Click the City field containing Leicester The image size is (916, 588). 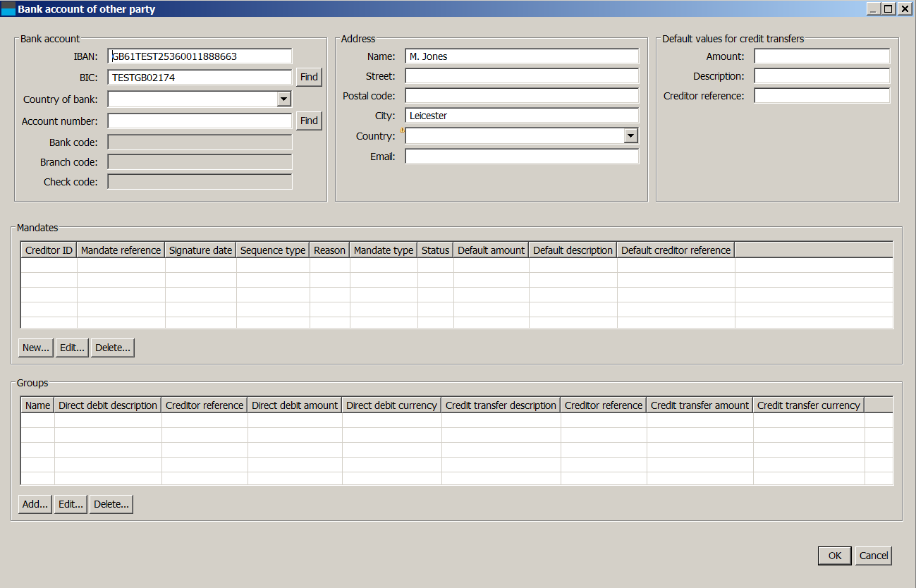522,116
